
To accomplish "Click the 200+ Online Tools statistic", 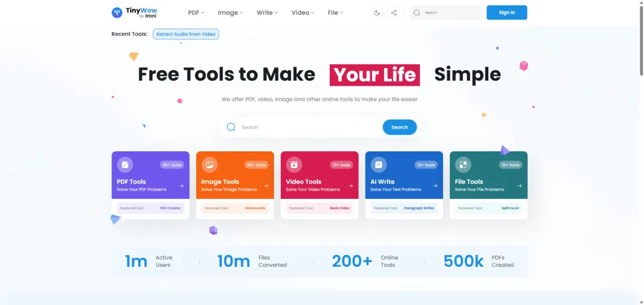I will click(x=365, y=262).
